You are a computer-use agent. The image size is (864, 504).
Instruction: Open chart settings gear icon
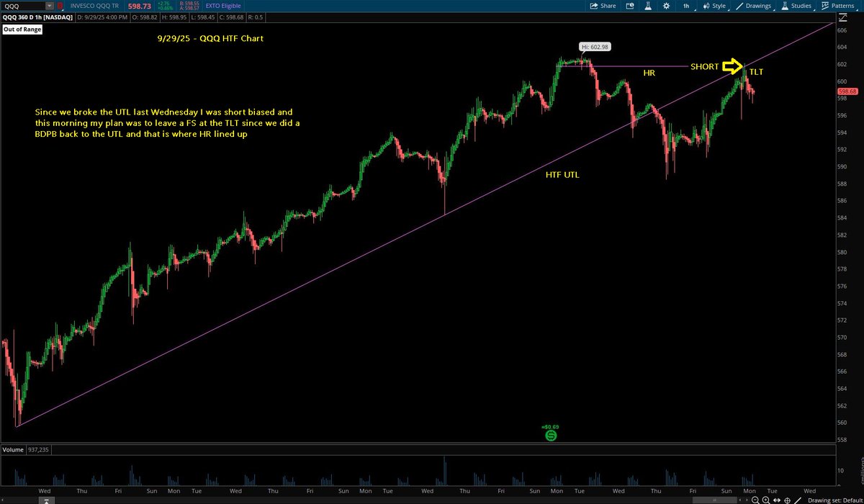pos(666,6)
